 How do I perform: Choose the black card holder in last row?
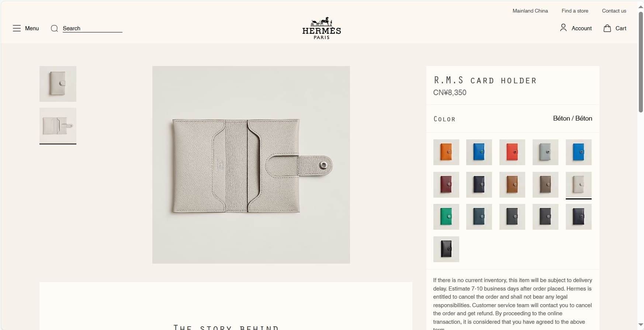(x=446, y=249)
